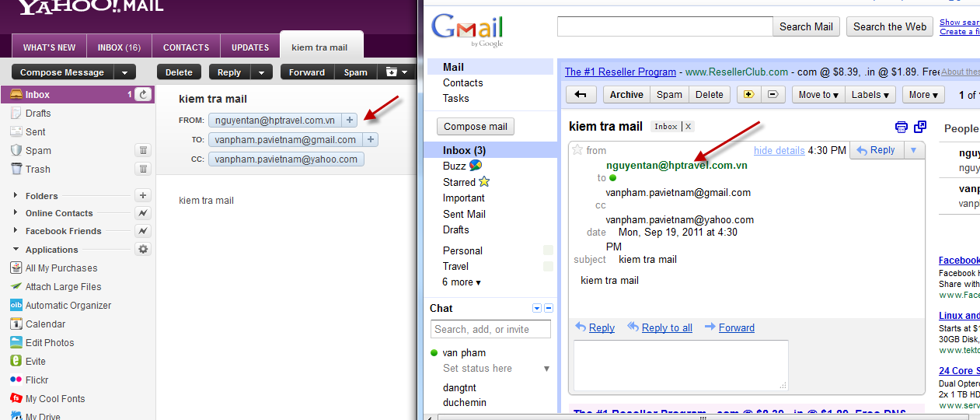Click Search the Web button

coord(890,26)
